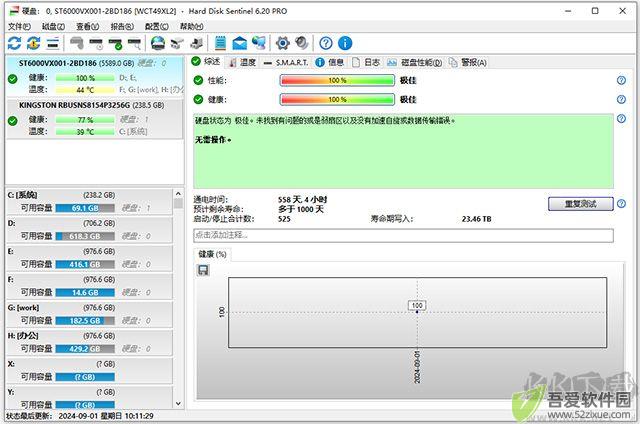Viewport: 640px width, 424px height.
Task: Click the disk icon with clock
Action: click(x=96, y=43)
